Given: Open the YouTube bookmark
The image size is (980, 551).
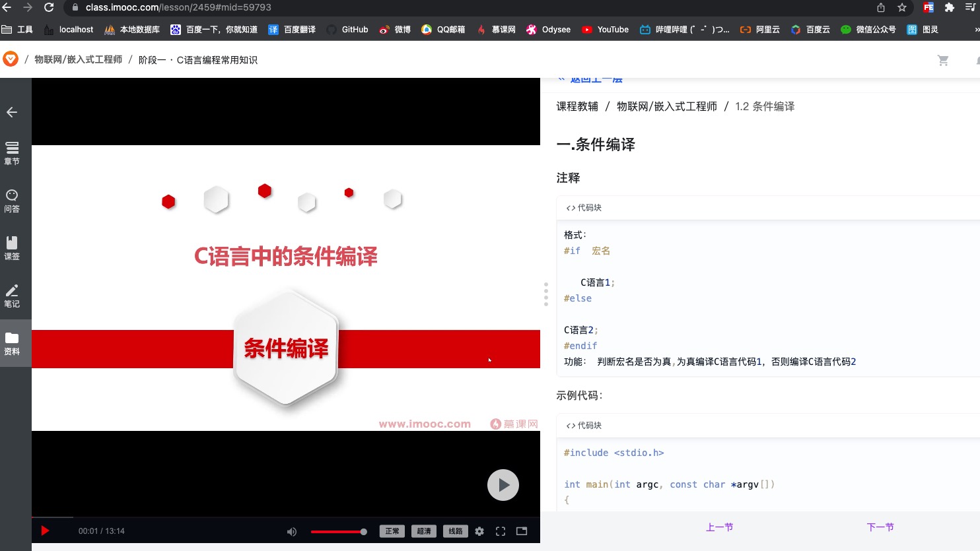Looking at the screenshot, I should (604, 29).
